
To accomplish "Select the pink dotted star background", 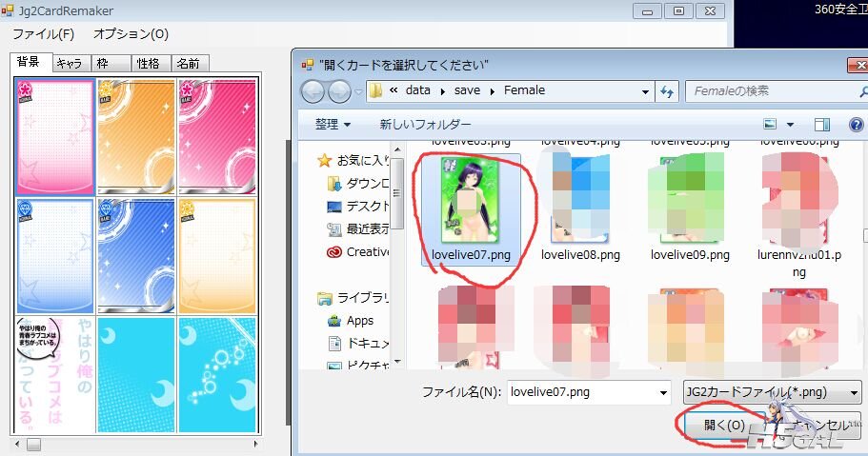I will [x=55, y=137].
